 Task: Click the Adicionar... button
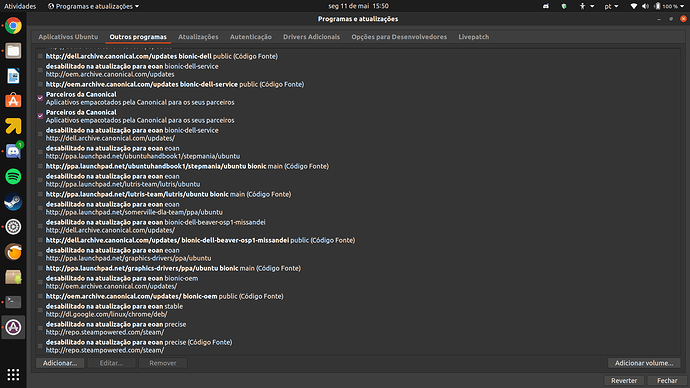tap(60, 363)
